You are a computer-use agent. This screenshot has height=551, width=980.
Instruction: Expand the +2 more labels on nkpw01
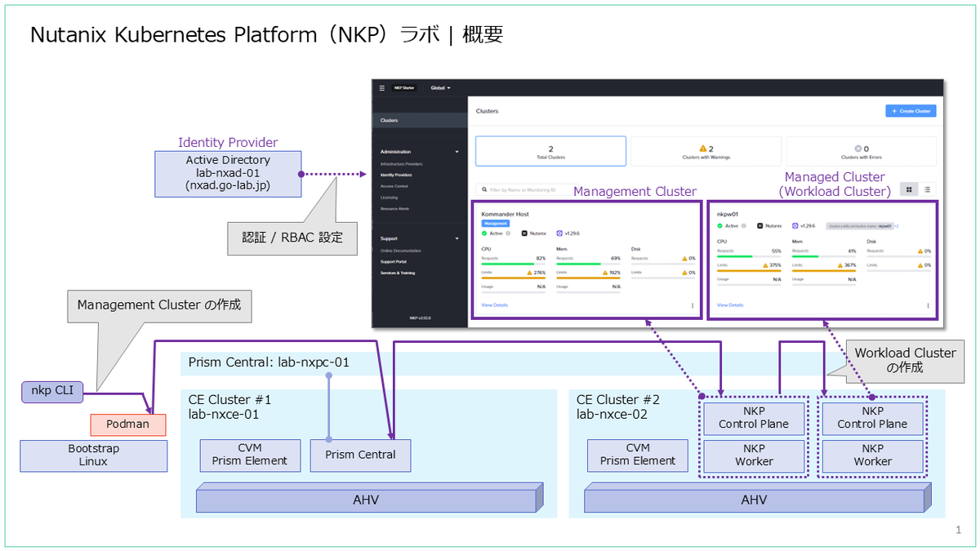(896, 225)
